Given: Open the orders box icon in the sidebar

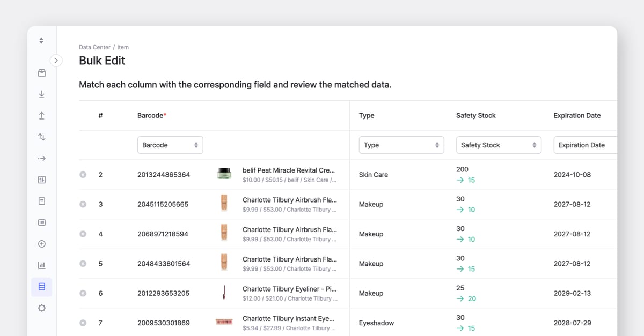Looking at the screenshot, I should point(41,72).
